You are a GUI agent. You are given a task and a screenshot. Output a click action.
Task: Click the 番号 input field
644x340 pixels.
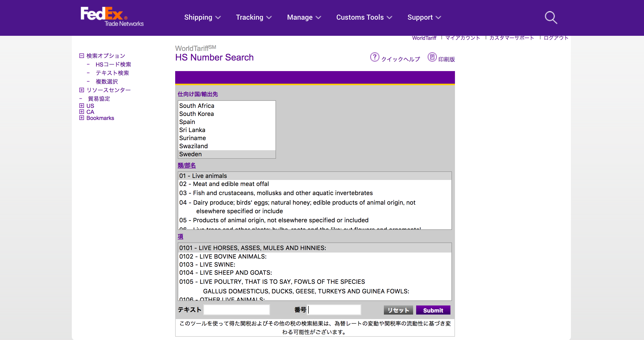pyautogui.click(x=334, y=310)
